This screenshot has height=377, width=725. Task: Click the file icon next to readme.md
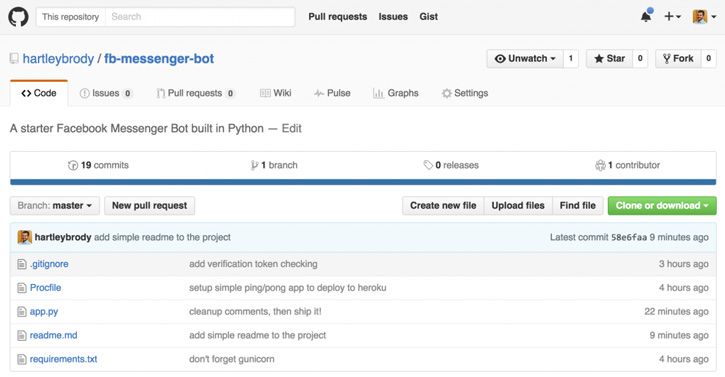click(x=22, y=335)
